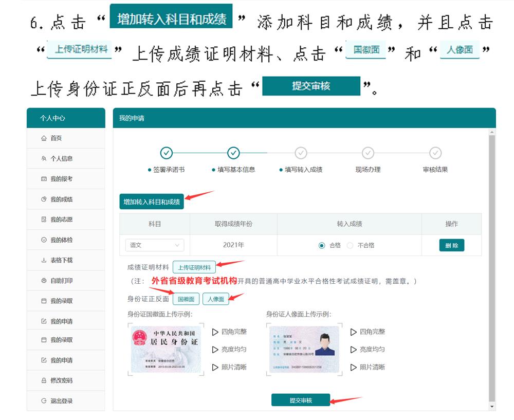Click the lock icon for 修改密码
Viewport: 514px width, 420px height.
pos(44,380)
